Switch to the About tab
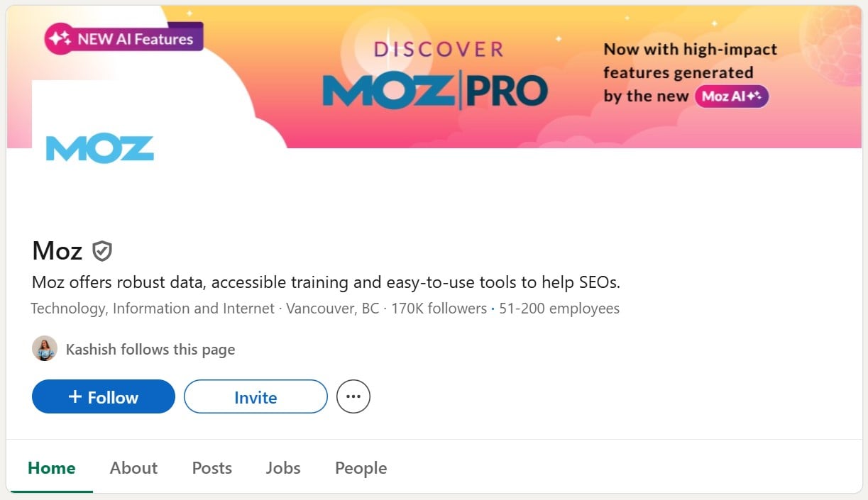The height and width of the screenshot is (500, 868). tap(133, 468)
